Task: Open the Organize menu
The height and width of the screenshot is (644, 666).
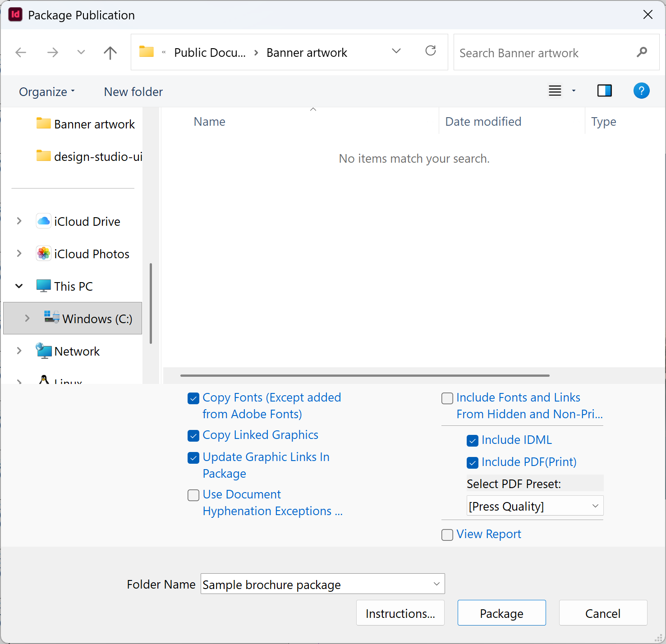Action: [47, 92]
